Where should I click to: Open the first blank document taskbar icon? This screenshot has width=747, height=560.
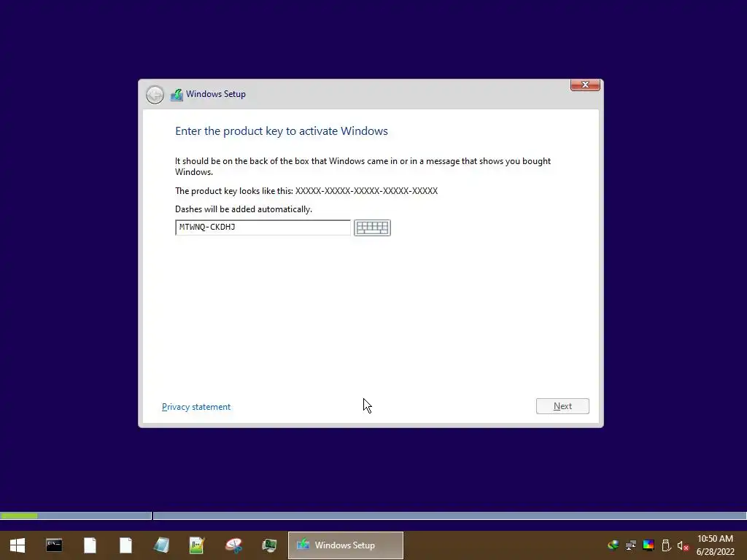90,545
